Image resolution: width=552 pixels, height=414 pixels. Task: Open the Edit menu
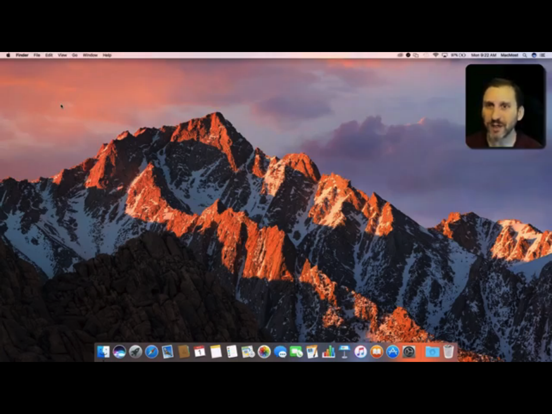(x=49, y=55)
